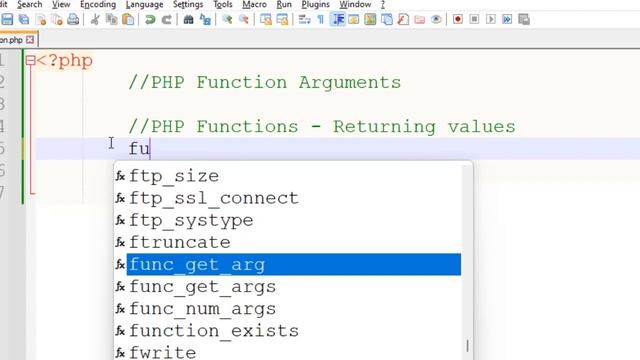Open the ? help menu

[383, 4]
